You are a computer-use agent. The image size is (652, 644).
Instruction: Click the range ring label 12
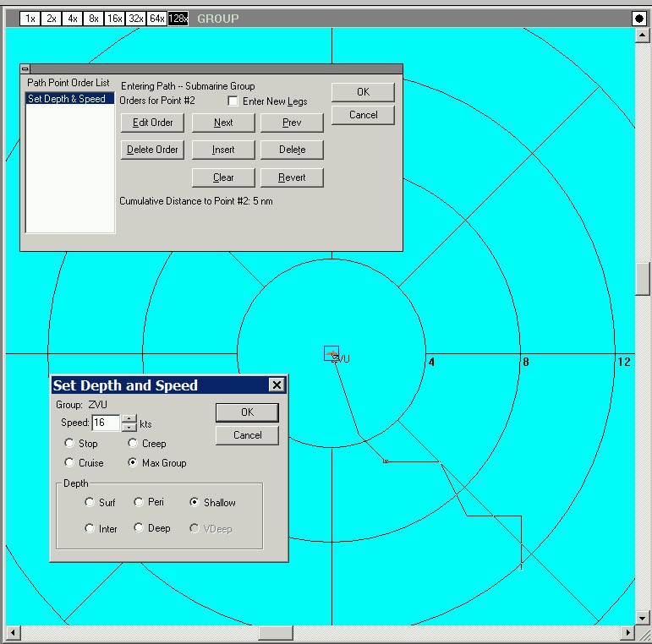pos(624,362)
